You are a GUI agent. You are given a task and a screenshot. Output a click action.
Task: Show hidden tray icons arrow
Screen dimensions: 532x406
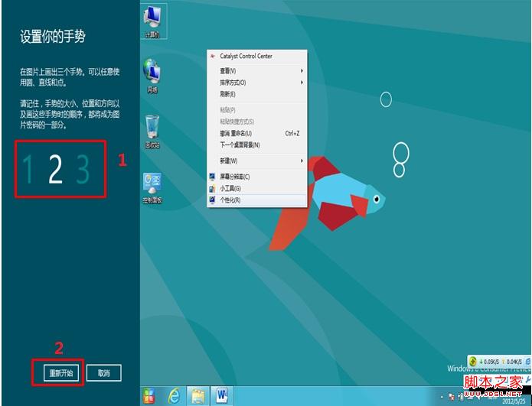[x=442, y=397]
